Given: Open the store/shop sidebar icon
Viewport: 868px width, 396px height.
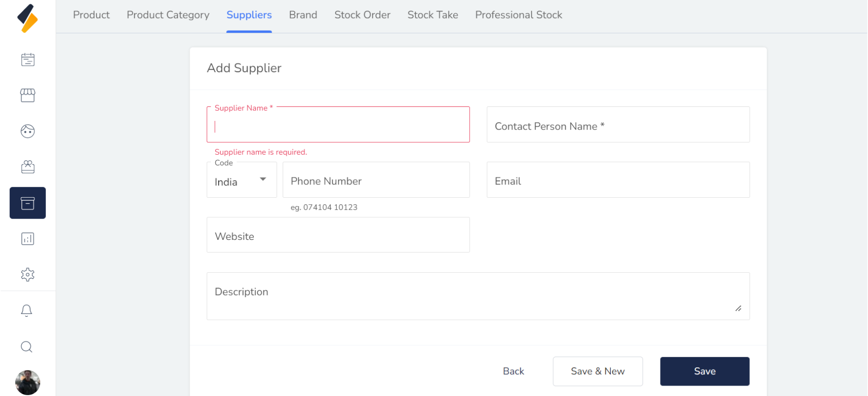Looking at the screenshot, I should click(28, 95).
